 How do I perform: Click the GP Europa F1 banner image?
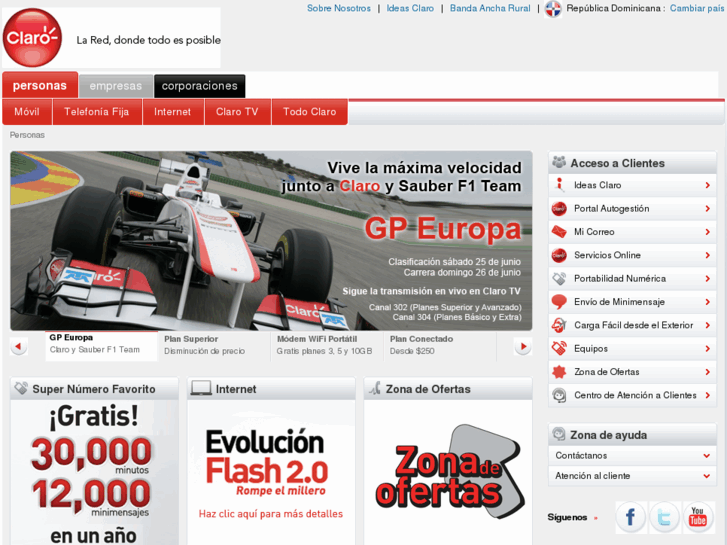pyautogui.click(x=271, y=240)
